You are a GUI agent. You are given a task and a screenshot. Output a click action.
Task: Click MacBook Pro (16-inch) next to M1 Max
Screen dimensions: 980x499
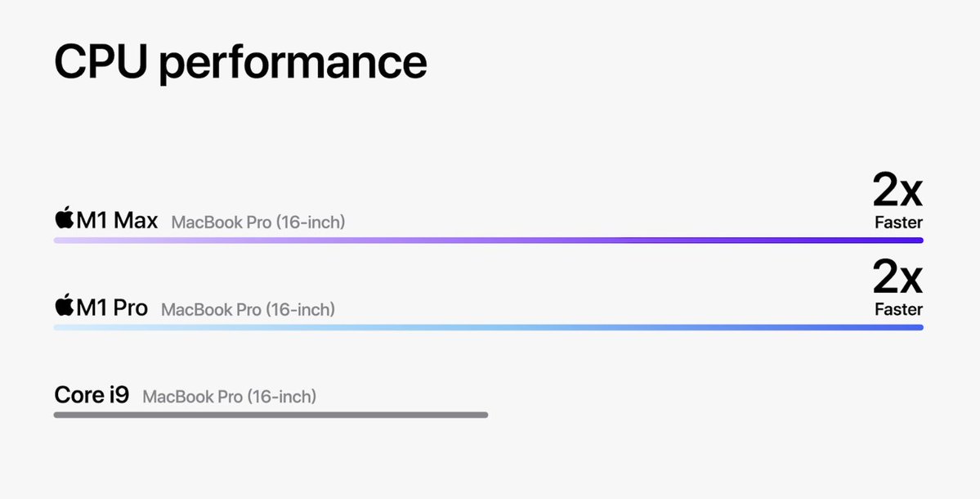point(258,222)
